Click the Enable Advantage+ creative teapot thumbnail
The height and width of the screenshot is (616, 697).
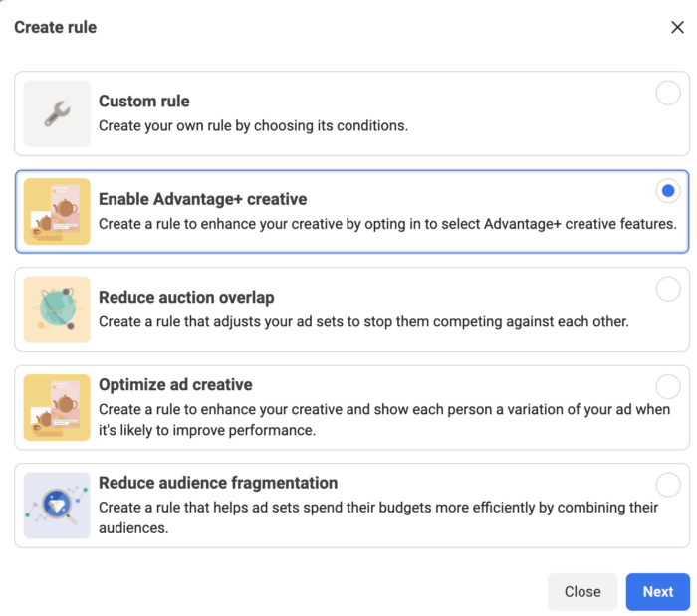(57, 211)
